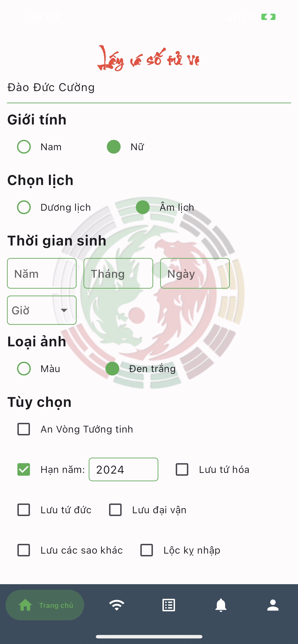298x644 pixels.
Task: Tap the Ngày input field
Action: click(195, 273)
